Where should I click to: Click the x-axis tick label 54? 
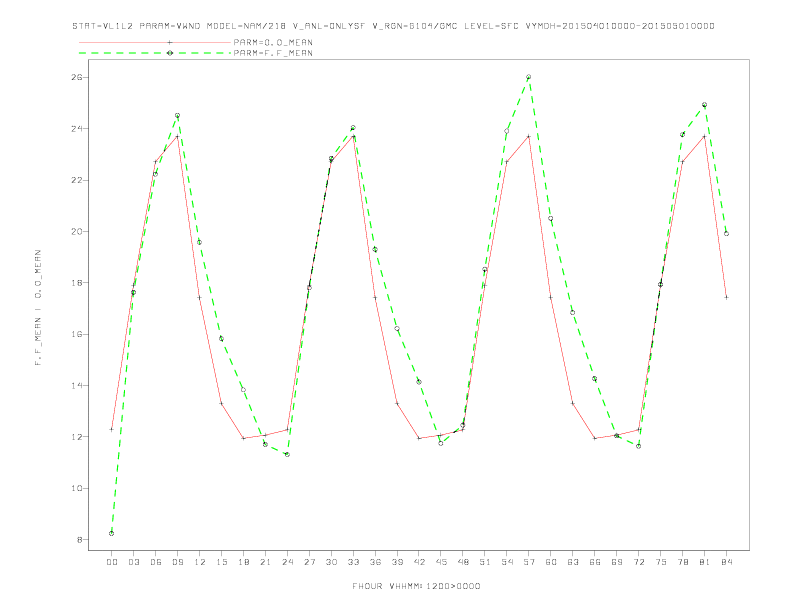click(507, 562)
